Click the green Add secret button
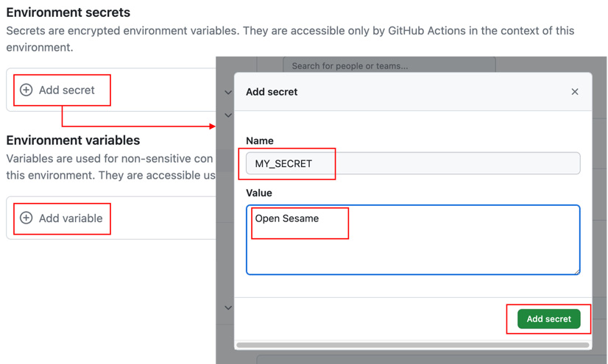Screen dimensions: 608x364 (x=548, y=318)
